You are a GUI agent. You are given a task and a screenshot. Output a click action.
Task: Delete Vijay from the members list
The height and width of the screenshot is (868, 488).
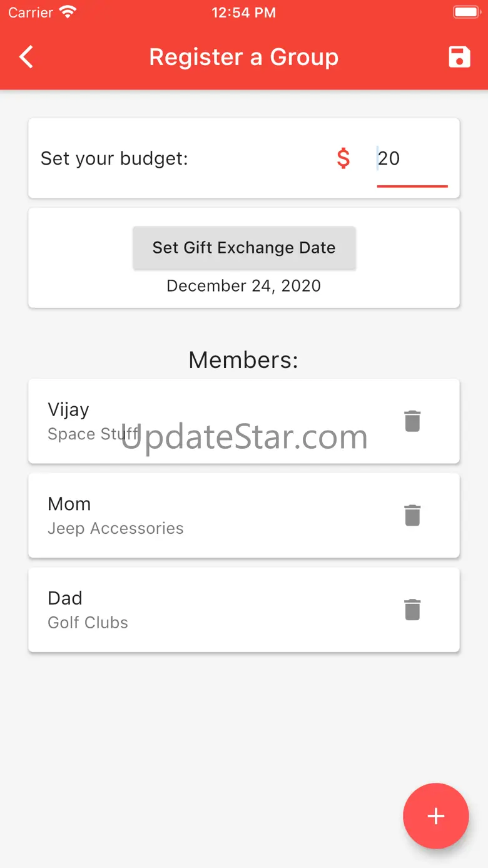click(412, 421)
